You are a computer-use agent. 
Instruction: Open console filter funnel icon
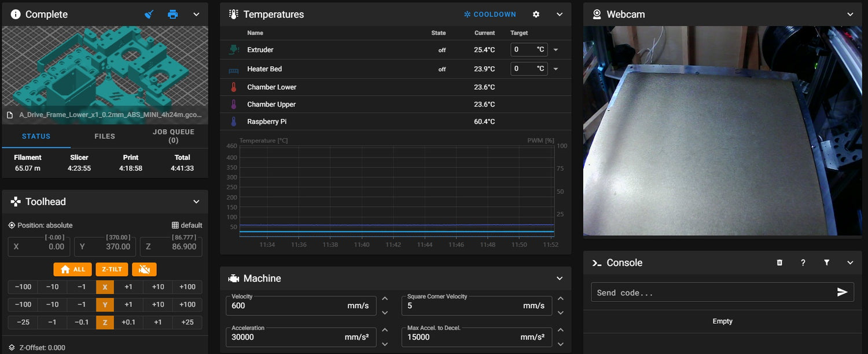[826, 263]
